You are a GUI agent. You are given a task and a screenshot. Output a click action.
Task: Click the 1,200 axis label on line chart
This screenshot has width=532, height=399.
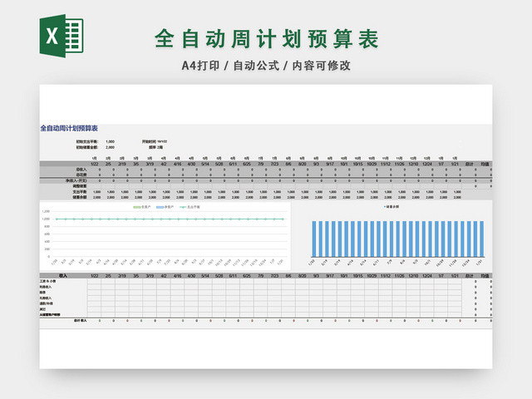[x=46, y=211]
